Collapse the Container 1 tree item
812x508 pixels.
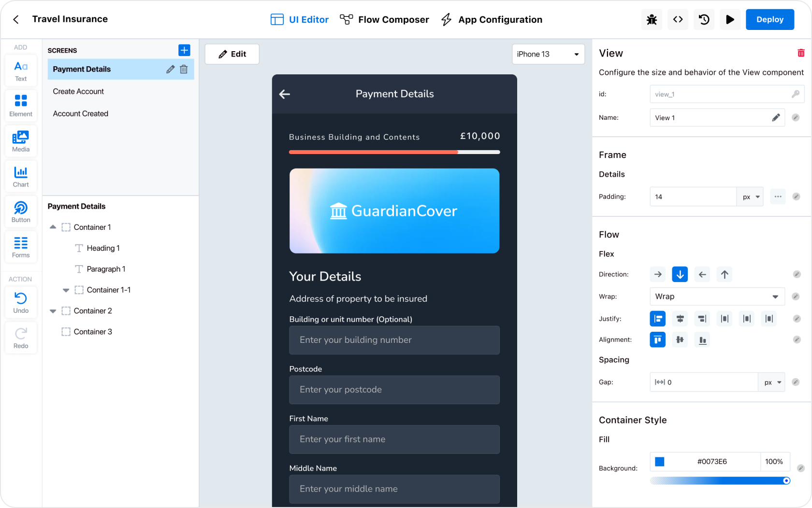pyautogui.click(x=53, y=227)
